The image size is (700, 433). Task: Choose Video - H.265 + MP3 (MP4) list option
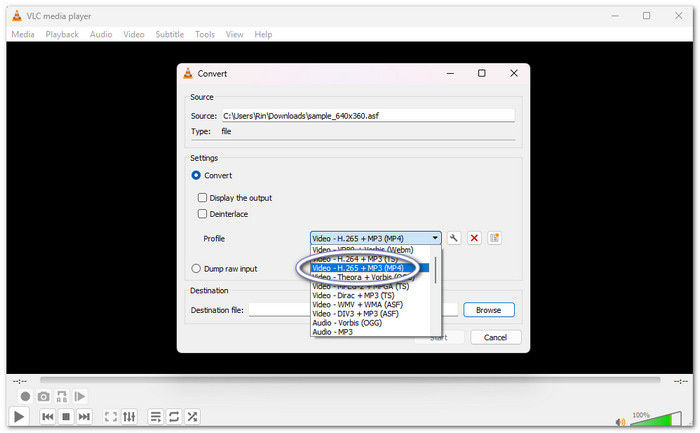370,268
